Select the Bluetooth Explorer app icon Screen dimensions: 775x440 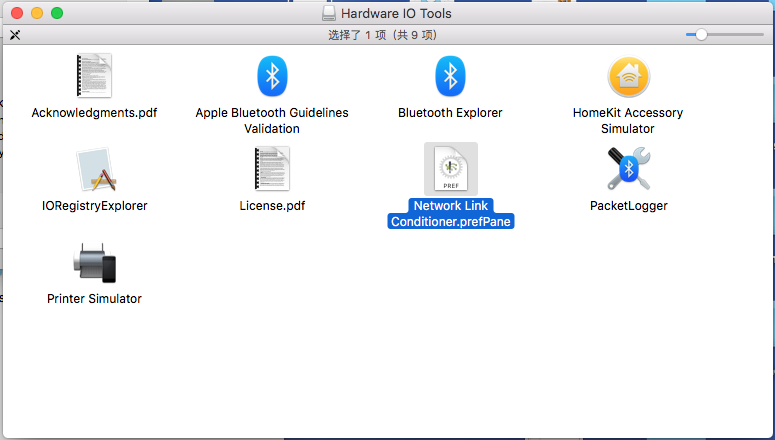(450, 76)
